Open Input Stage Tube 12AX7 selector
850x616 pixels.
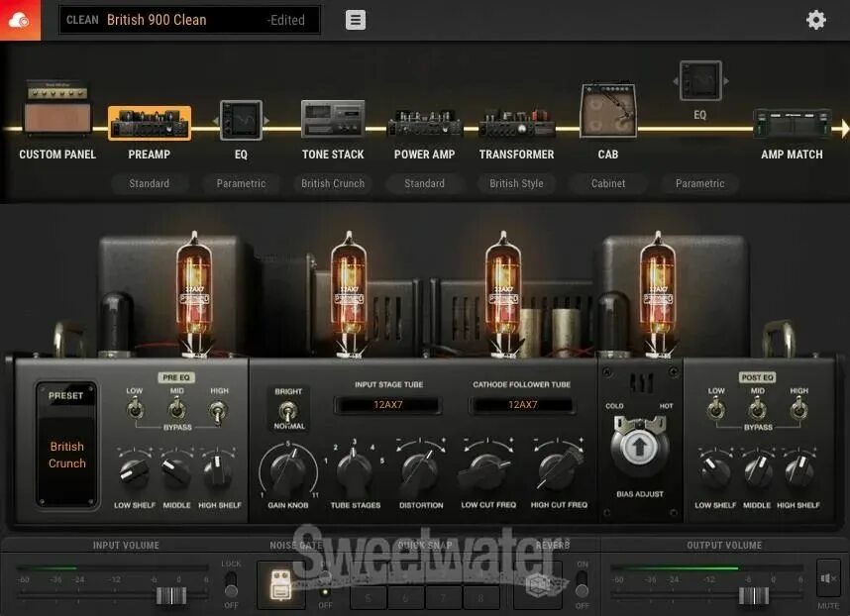tap(388, 405)
